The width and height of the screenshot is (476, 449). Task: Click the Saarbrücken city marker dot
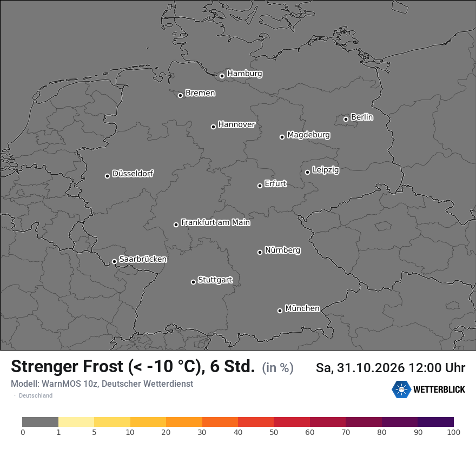(x=115, y=261)
